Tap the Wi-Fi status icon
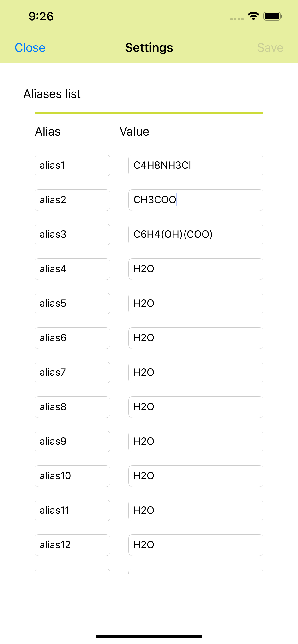This screenshot has width=298, height=644. pyautogui.click(x=253, y=16)
